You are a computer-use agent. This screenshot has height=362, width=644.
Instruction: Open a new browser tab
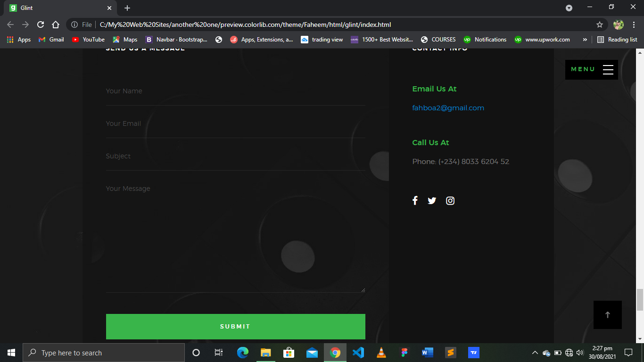127,8
